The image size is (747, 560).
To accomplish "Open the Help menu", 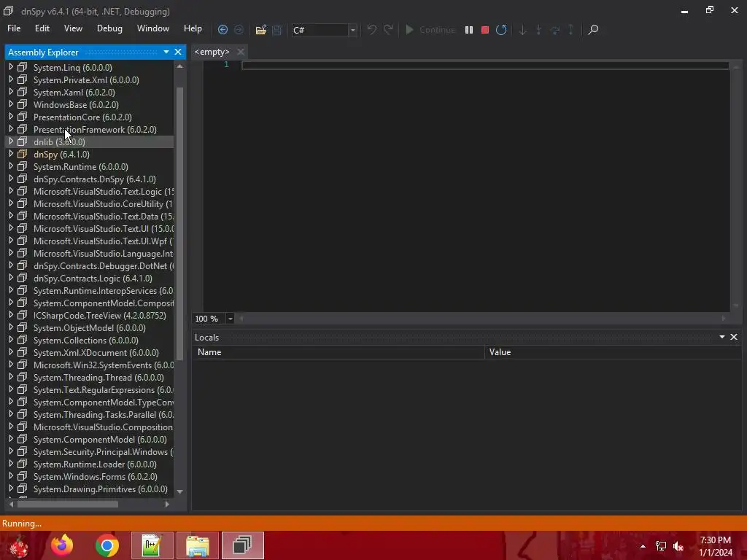I will point(193,28).
